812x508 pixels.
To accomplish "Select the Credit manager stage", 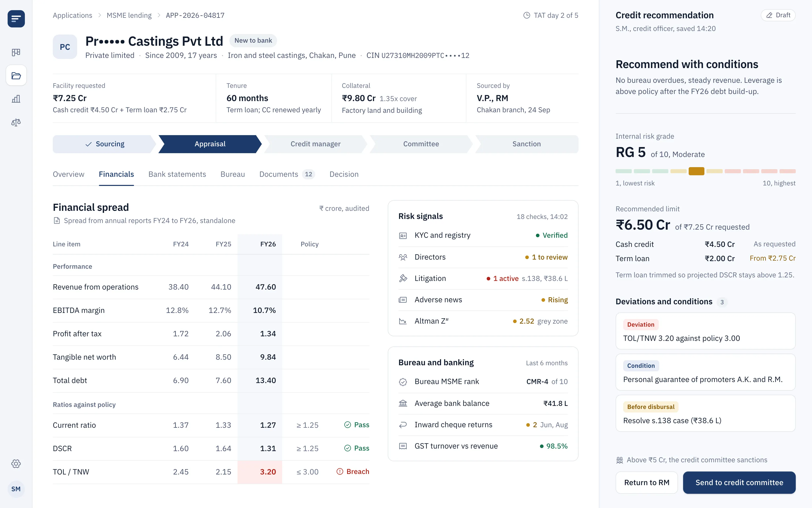I will point(315,144).
